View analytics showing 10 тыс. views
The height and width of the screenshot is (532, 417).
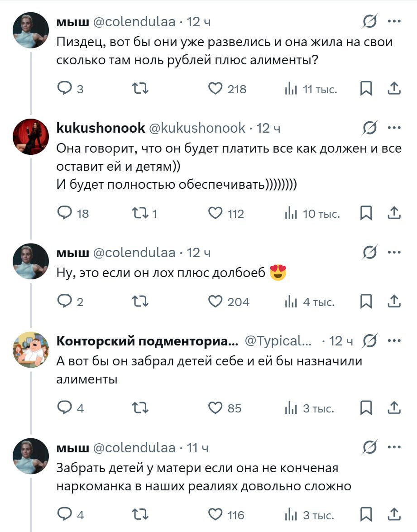pyautogui.click(x=313, y=214)
